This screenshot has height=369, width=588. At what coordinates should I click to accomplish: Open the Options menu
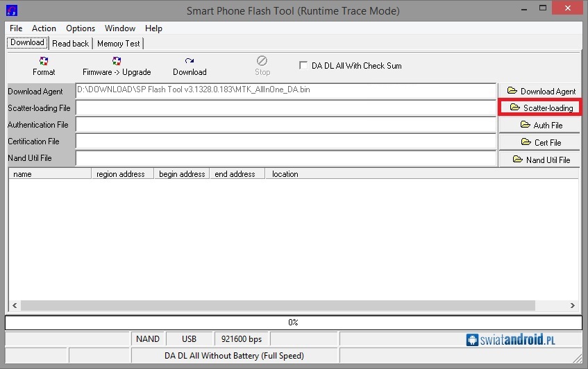[81, 28]
